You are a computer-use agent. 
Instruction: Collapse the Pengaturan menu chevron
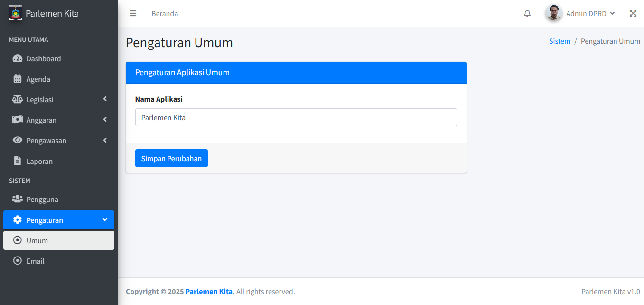click(105, 220)
